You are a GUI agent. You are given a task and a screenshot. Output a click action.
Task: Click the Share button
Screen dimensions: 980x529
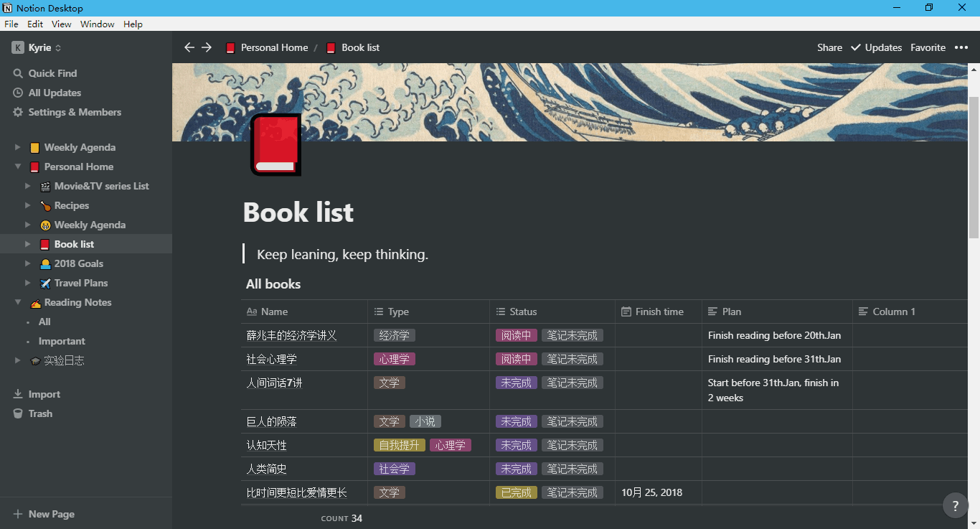[829, 47]
